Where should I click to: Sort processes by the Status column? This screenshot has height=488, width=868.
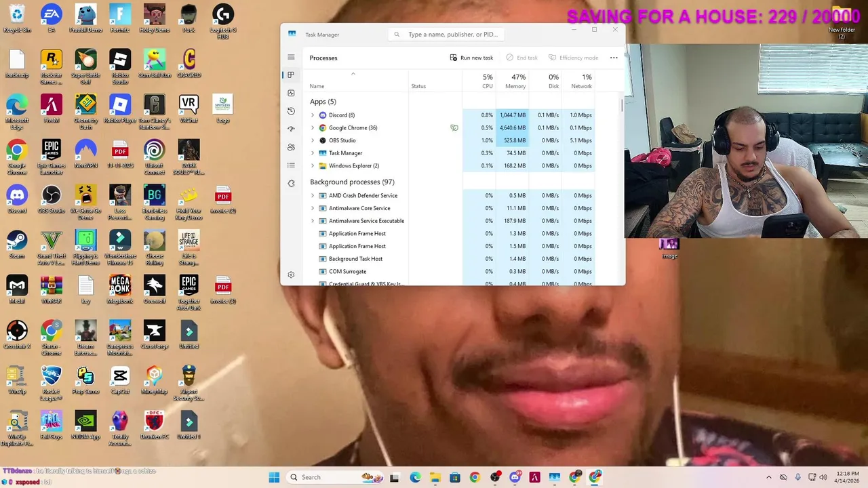pyautogui.click(x=418, y=86)
